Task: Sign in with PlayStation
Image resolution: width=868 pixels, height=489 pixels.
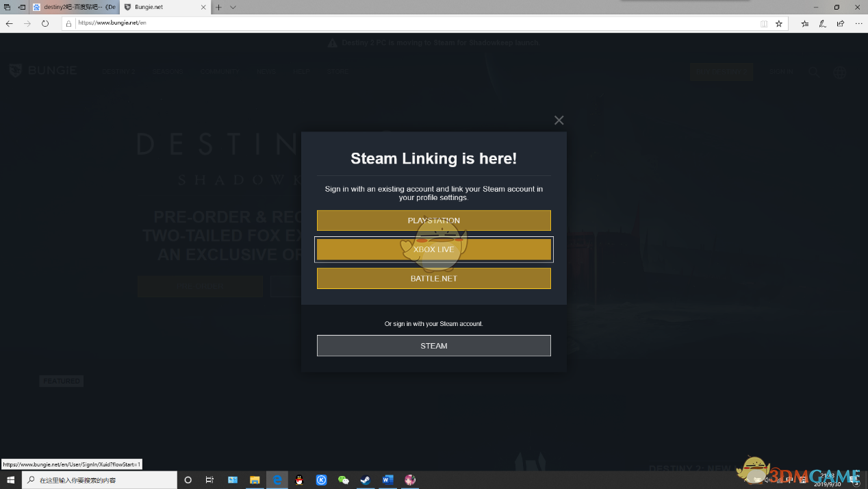Action: pyautogui.click(x=433, y=221)
